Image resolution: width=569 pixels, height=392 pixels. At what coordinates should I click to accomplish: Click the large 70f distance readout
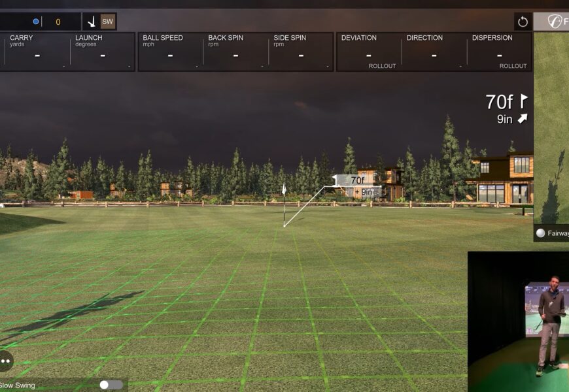tap(499, 102)
